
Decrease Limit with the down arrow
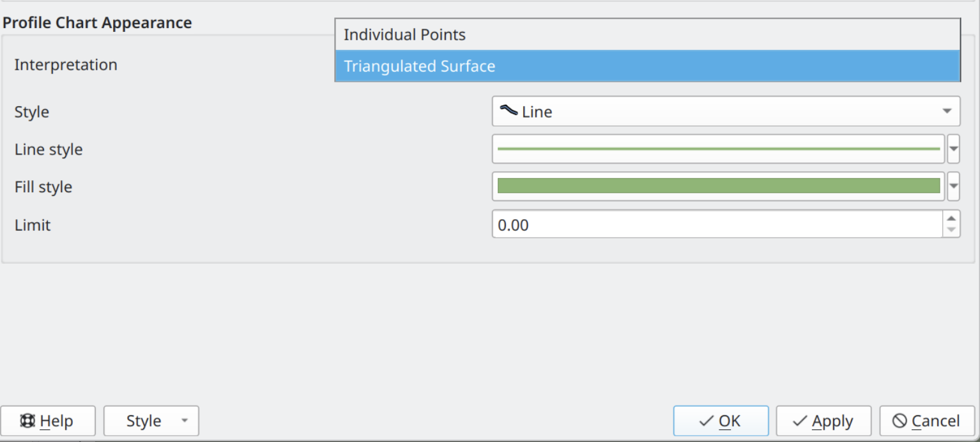tap(951, 231)
